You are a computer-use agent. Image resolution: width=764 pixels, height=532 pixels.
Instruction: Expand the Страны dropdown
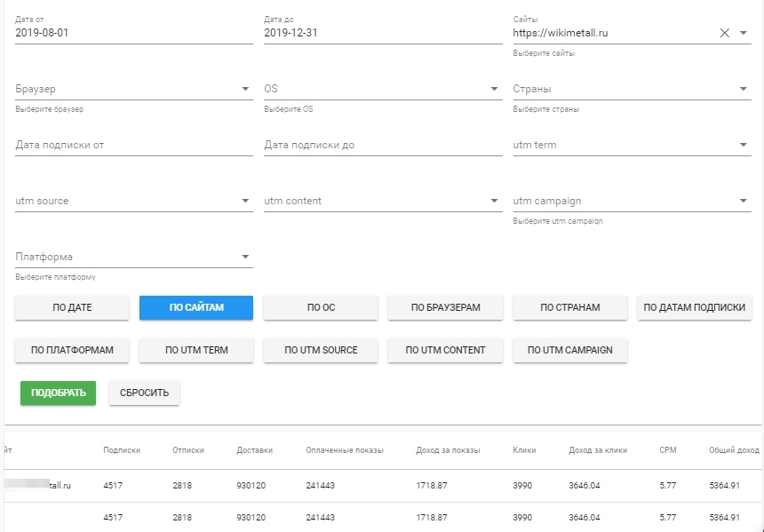coord(743,89)
